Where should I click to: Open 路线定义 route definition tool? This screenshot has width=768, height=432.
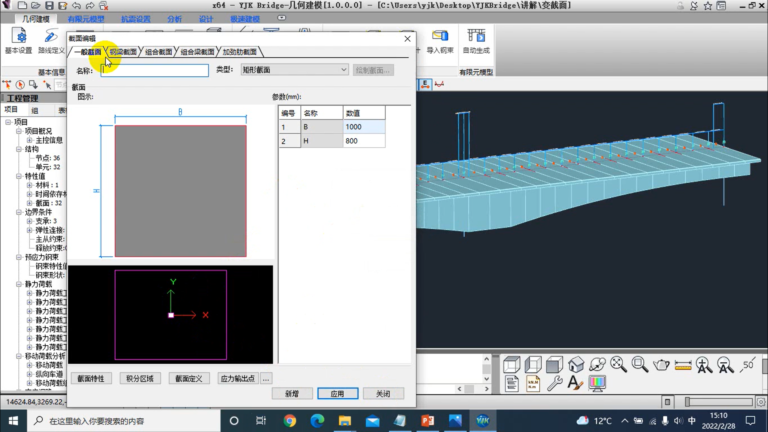[51, 41]
